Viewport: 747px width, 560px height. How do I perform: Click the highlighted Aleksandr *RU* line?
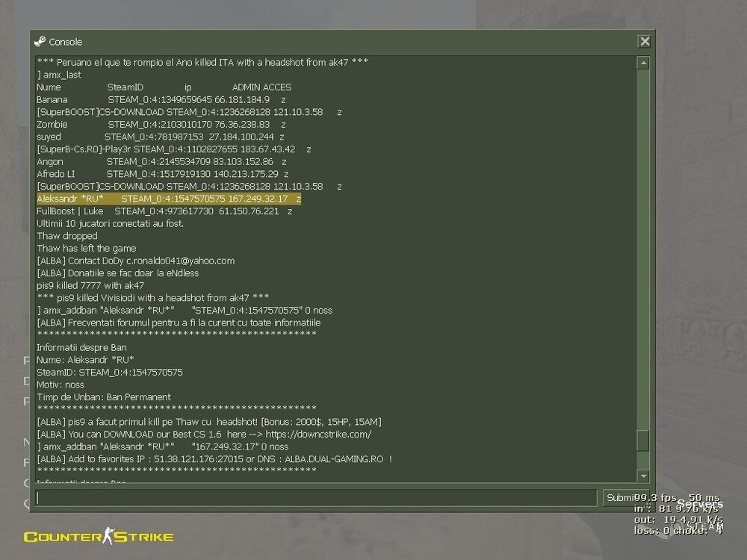169,199
